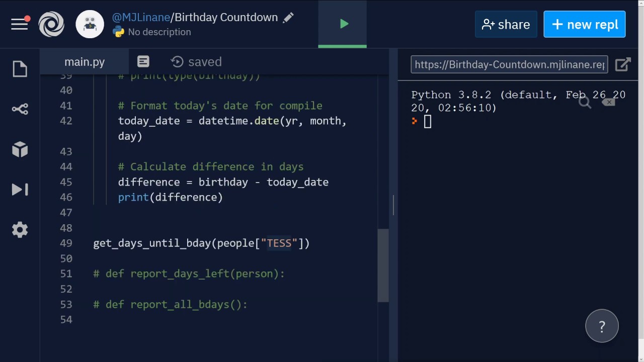Click the comment 'Calculate difference in days'
Image resolution: width=644 pixels, height=362 pixels.
click(210, 167)
